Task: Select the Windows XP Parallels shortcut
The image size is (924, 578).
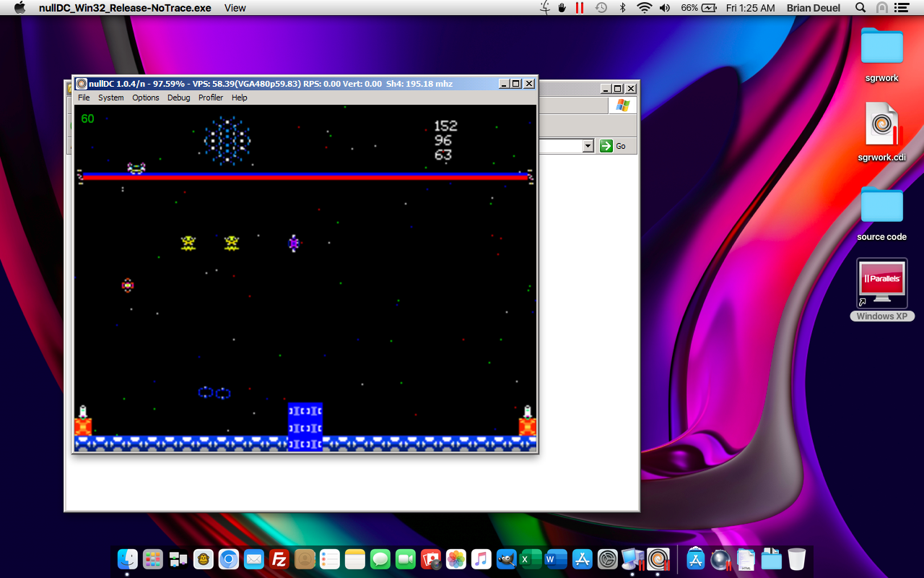Action: click(881, 290)
